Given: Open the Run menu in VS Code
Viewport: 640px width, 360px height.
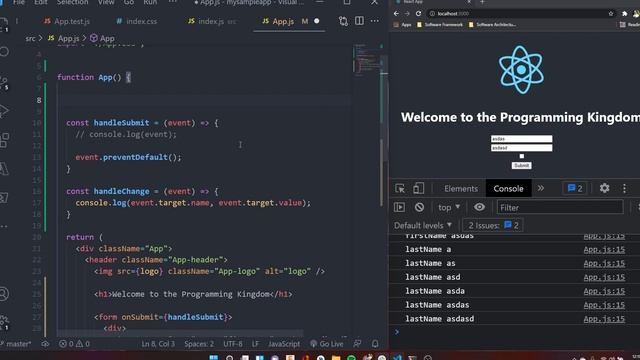Looking at the screenshot, I should (150, 2).
